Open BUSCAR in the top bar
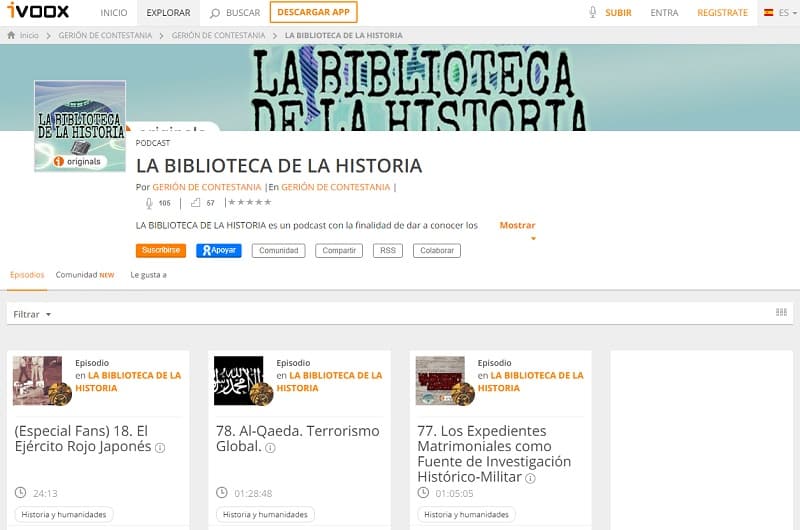Image resolution: width=800 pixels, height=530 pixels. 243,13
